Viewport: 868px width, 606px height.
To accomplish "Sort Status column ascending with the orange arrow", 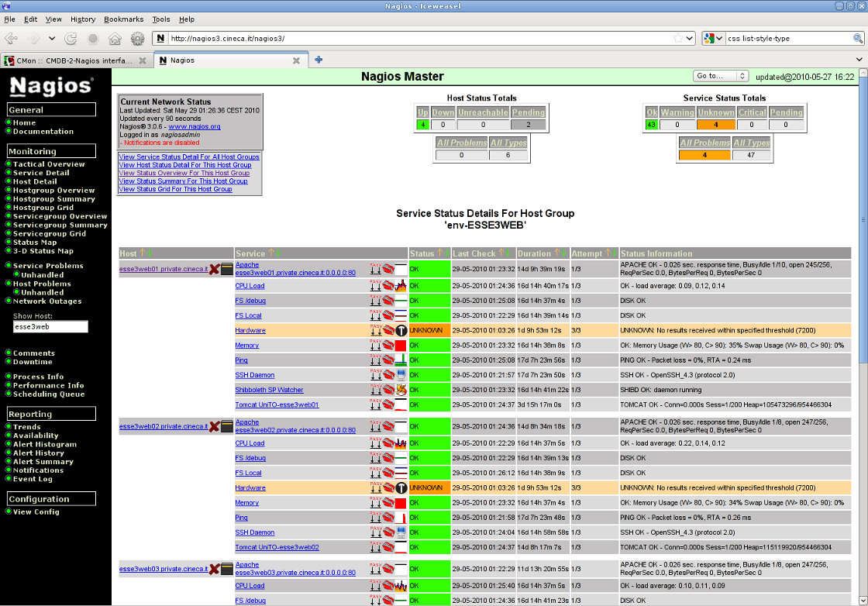I will [x=439, y=253].
